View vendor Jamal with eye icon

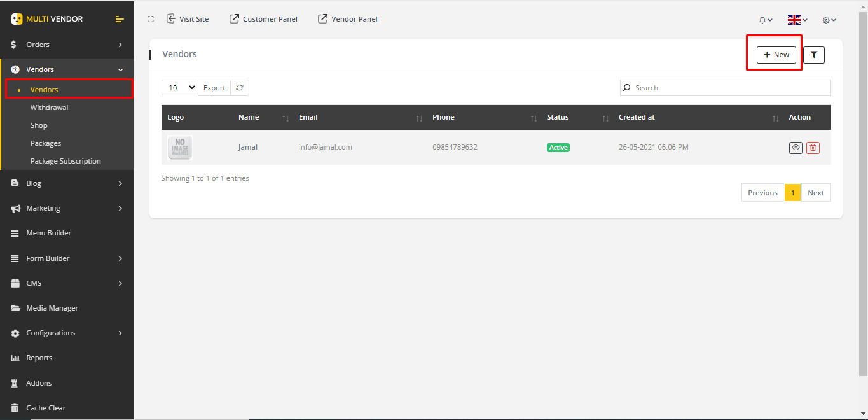[x=796, y=148]
